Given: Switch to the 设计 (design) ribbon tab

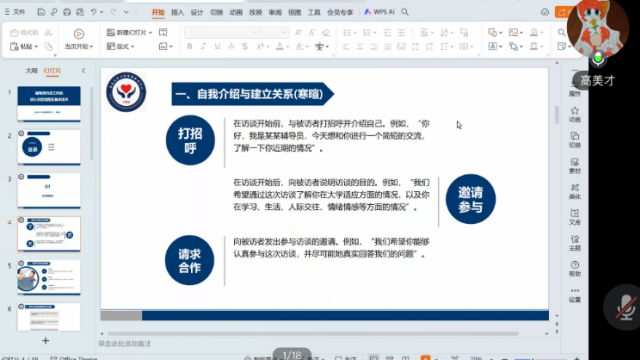Looking at the screenshot, I should tap(197, 13).
